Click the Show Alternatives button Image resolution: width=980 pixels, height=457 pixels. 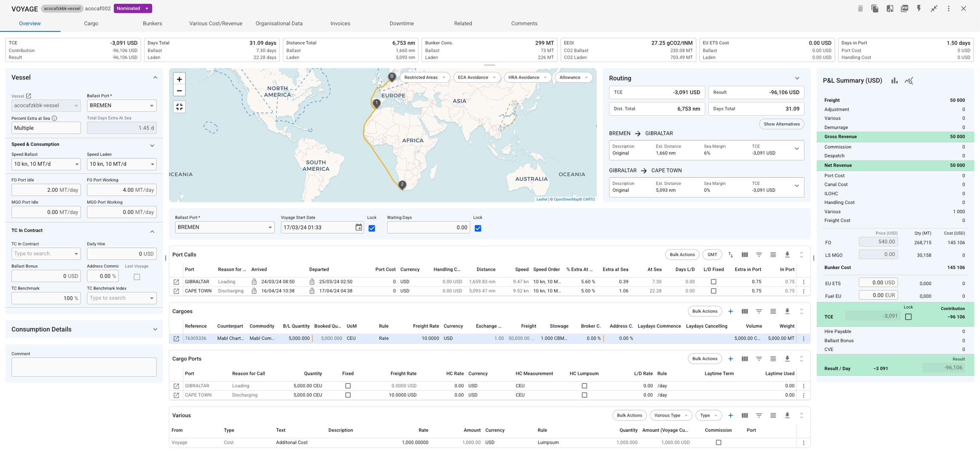781,124
